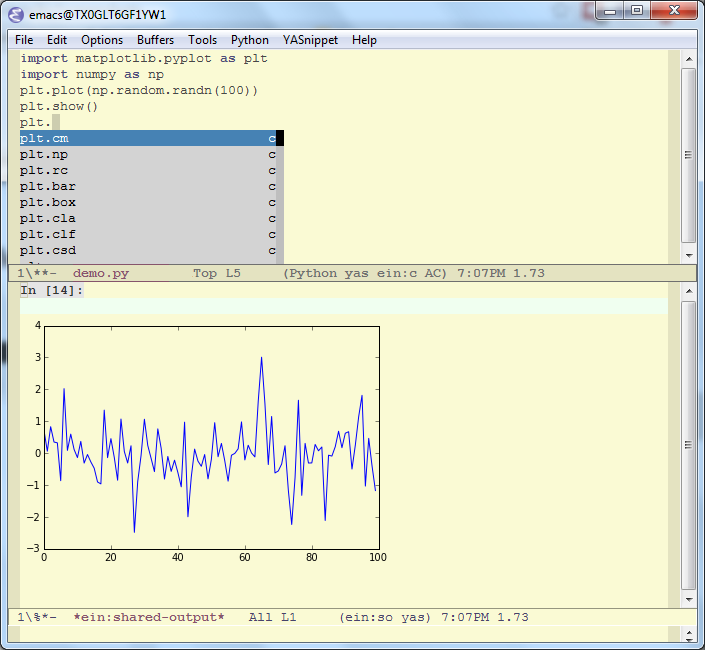Click scroll down arrow of bottom pane
705x650 pixels.
pyautogui.click(x=688, y=600)
